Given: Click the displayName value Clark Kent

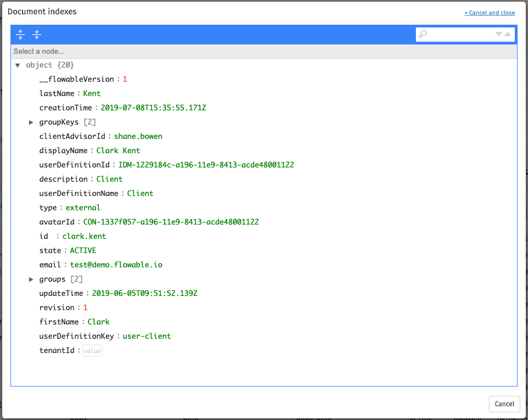Looking at the screenshot, I should pyautogui.click(x=118, y=150).
